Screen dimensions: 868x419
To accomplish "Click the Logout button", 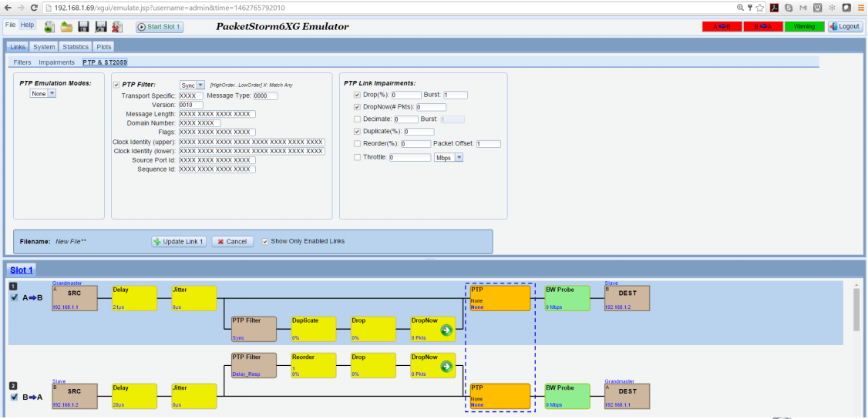I will coord(846,26).
